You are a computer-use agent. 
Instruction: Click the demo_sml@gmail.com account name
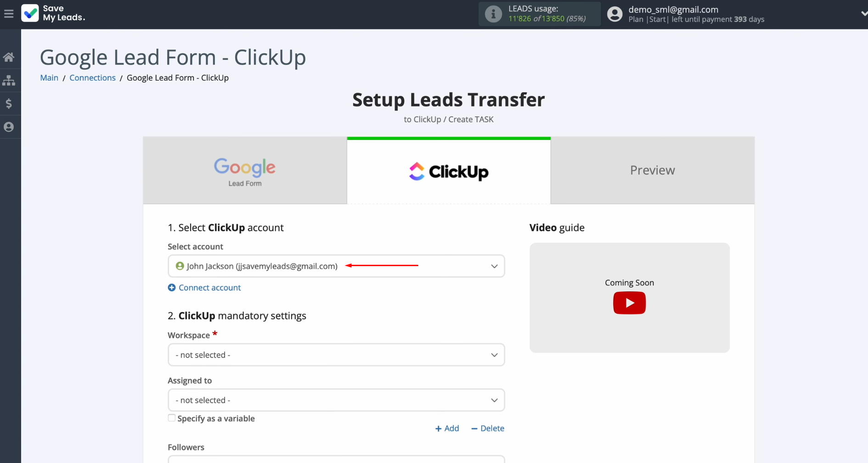tap(673, 9)
